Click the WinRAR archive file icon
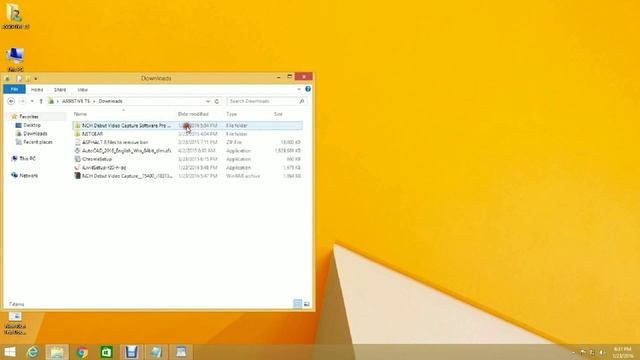 77,176
